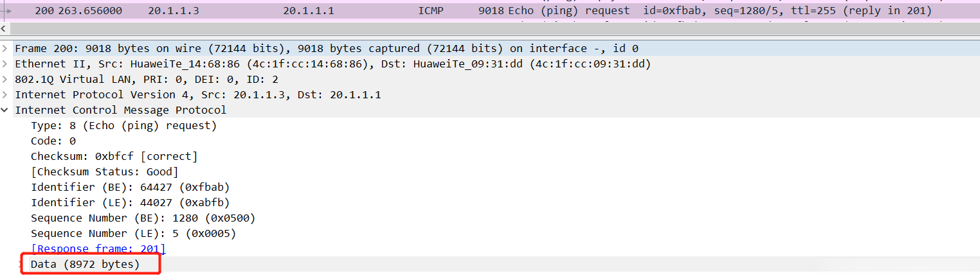This screenshot has width=980, height=280.
Task: Expand the 802.1Q Virtual LAN node
Action: [6, 80]
